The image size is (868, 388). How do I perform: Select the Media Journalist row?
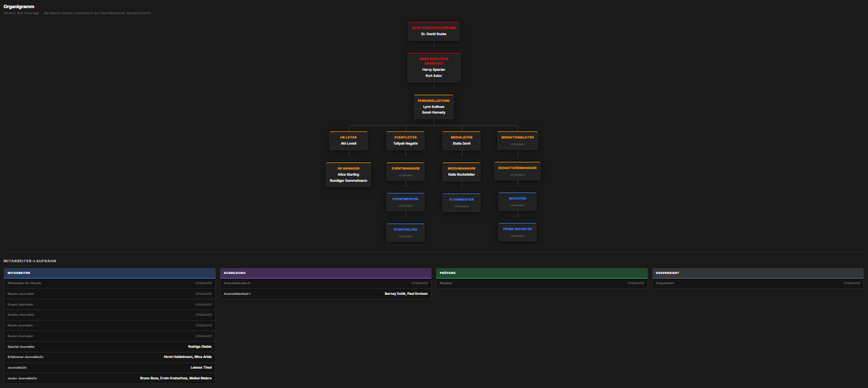pos(110,326)
